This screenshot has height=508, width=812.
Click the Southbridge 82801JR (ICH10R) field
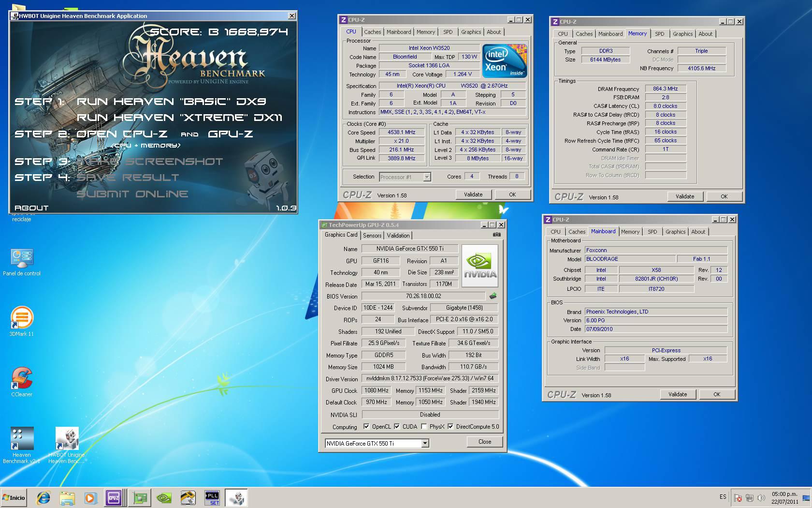click(656, 279)
